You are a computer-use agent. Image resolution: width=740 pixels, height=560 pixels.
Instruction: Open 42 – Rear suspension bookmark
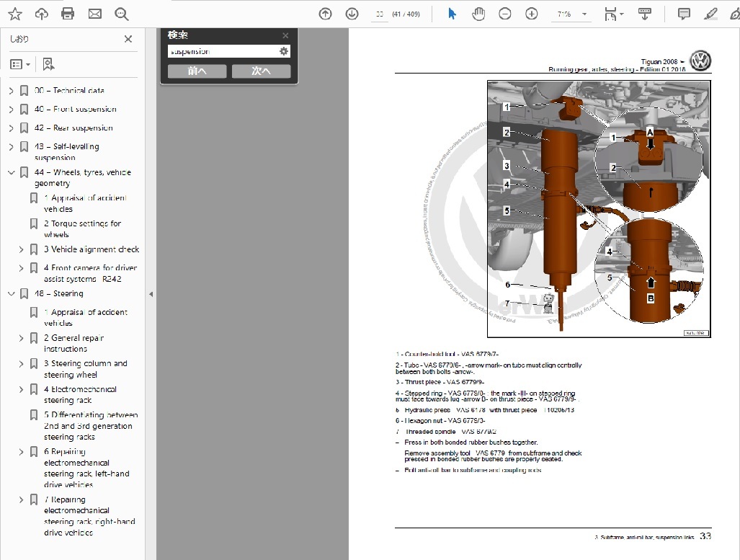pos(73,128)
